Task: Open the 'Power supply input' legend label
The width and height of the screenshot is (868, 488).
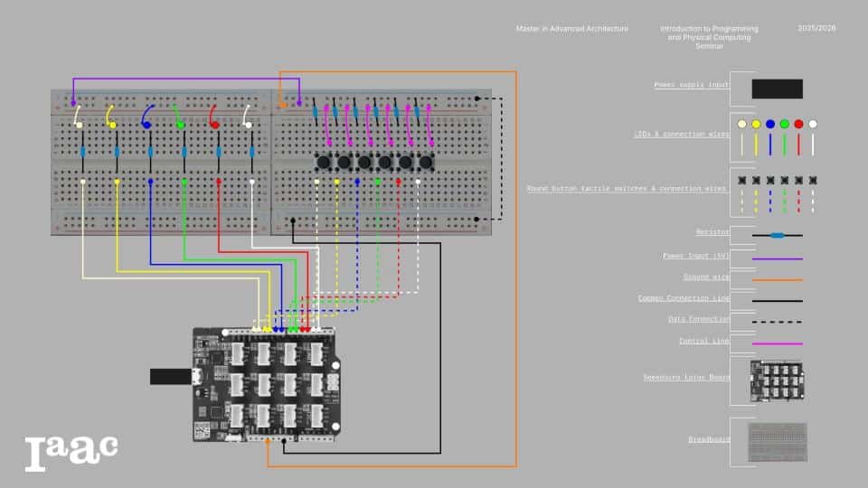Action: pyautogui.click(x=692, y=85)
